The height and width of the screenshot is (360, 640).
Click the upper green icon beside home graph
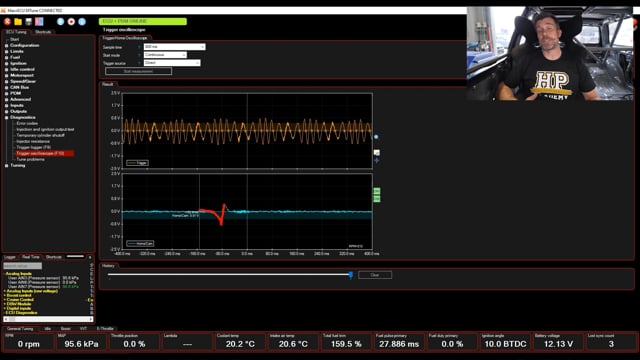tap(377, 191)
